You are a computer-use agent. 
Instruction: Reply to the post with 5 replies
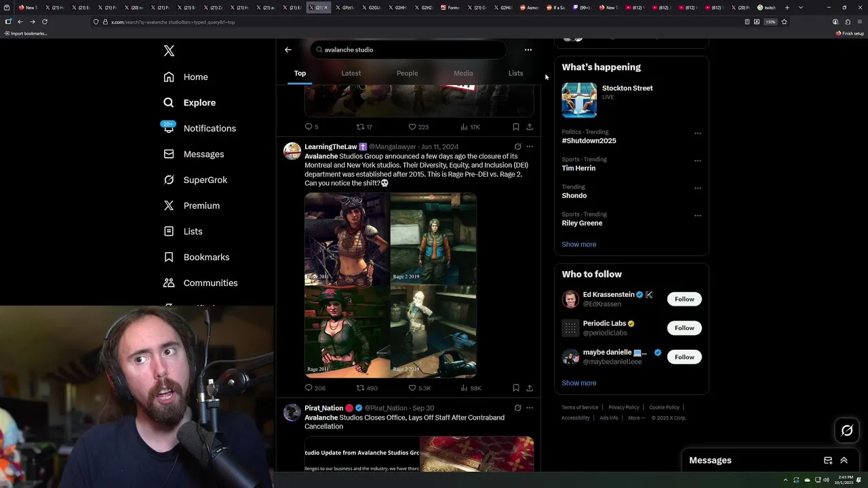311,127
